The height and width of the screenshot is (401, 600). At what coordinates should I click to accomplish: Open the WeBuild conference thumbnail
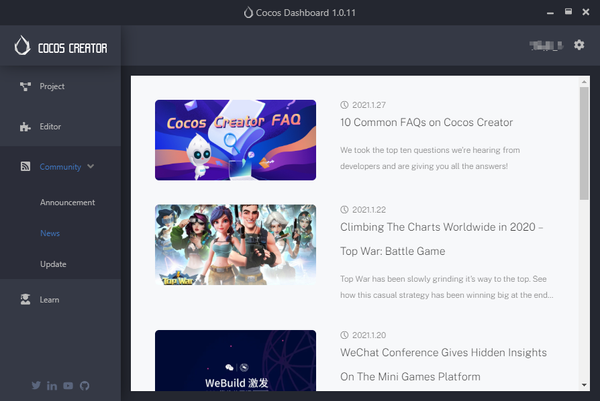click(235, 360)
